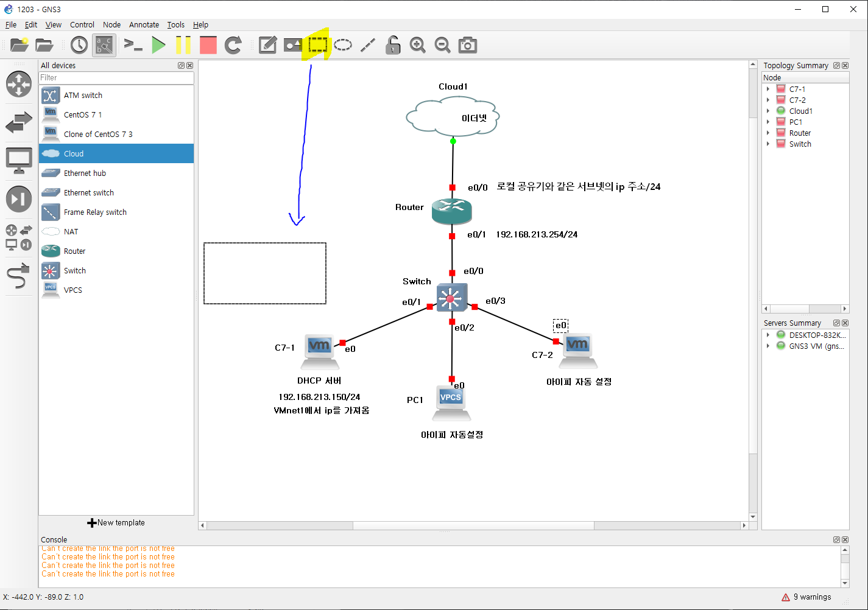The width and height of the screenshot is (868, 610).
Task: Open the snapshot manager clock icon
Action: [79, 45]
